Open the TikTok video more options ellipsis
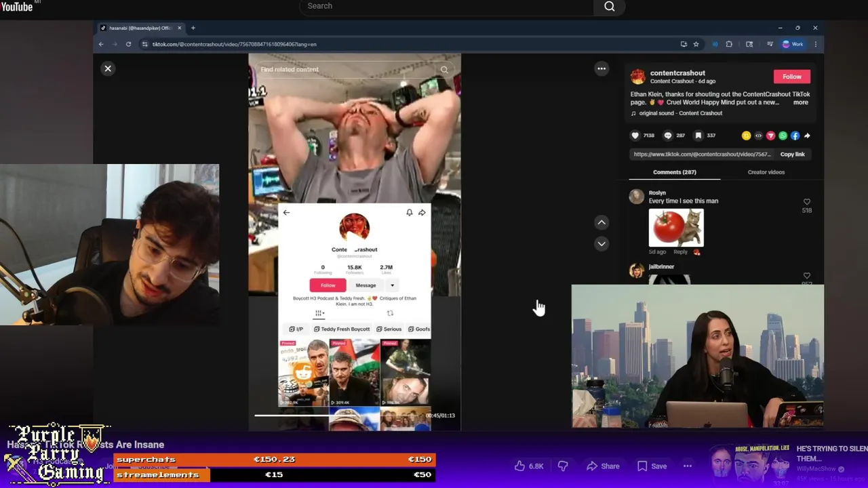 pos(601,68)
